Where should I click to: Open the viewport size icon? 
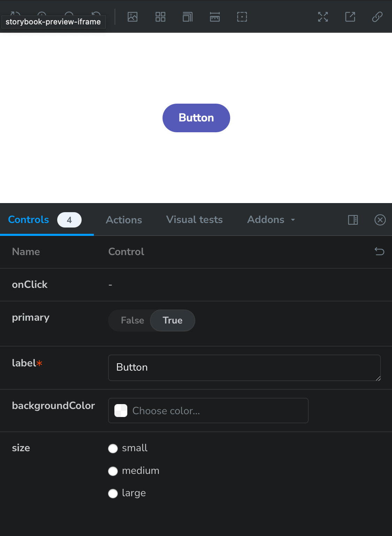(188, 17)
